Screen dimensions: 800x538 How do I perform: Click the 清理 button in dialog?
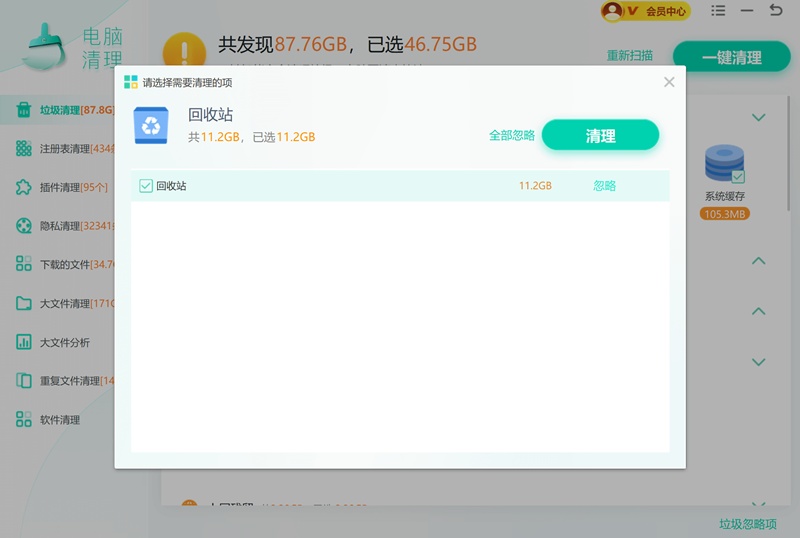[600, 135]
